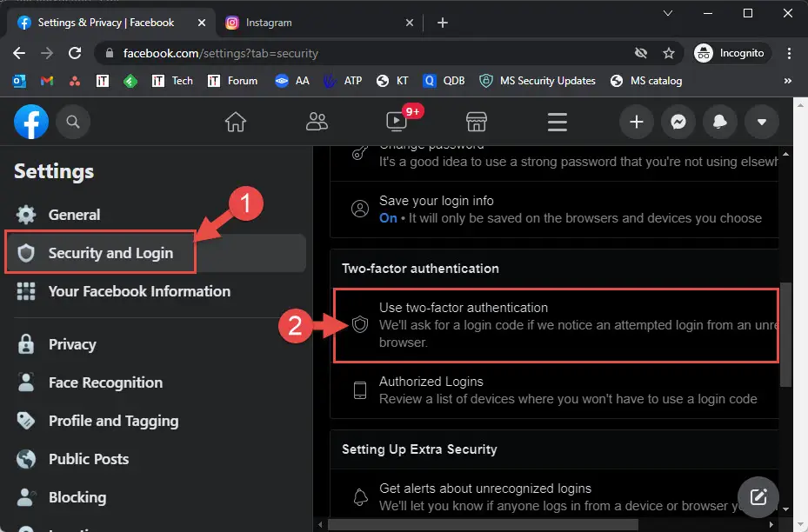This screenshot has height=532, width=808.
Task: Reload the Facebook settings page
Action: [76, 53]
